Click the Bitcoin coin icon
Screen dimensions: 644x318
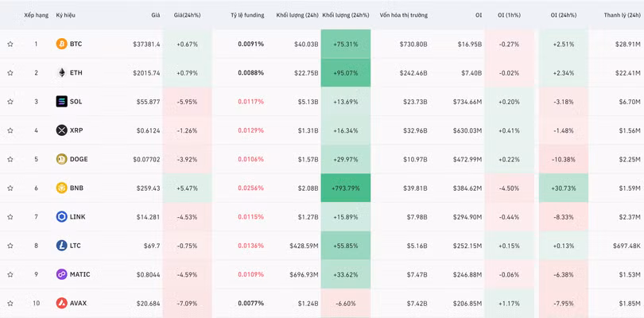click(61, 44)
